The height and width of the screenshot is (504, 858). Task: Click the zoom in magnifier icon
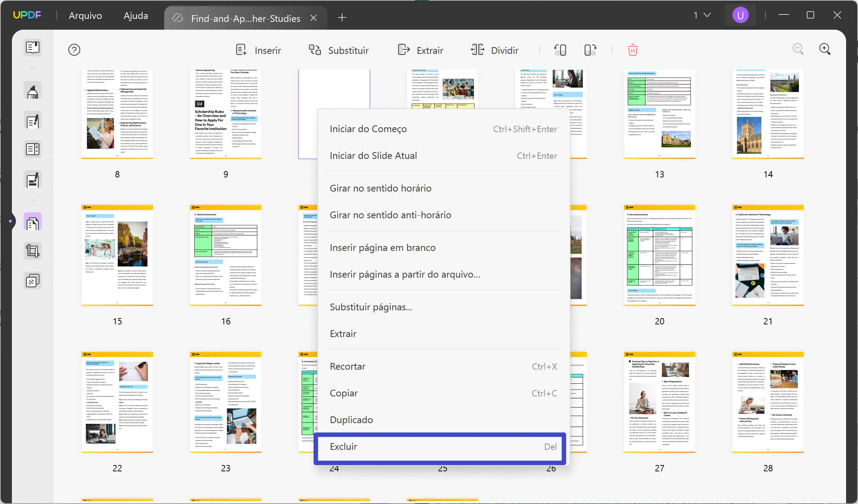[825, 49]
